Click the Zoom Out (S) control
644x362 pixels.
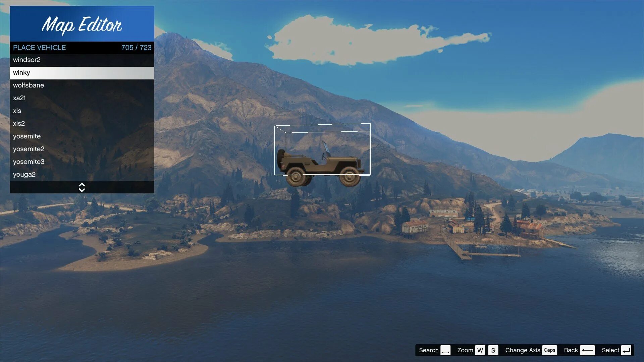(493, 350)
